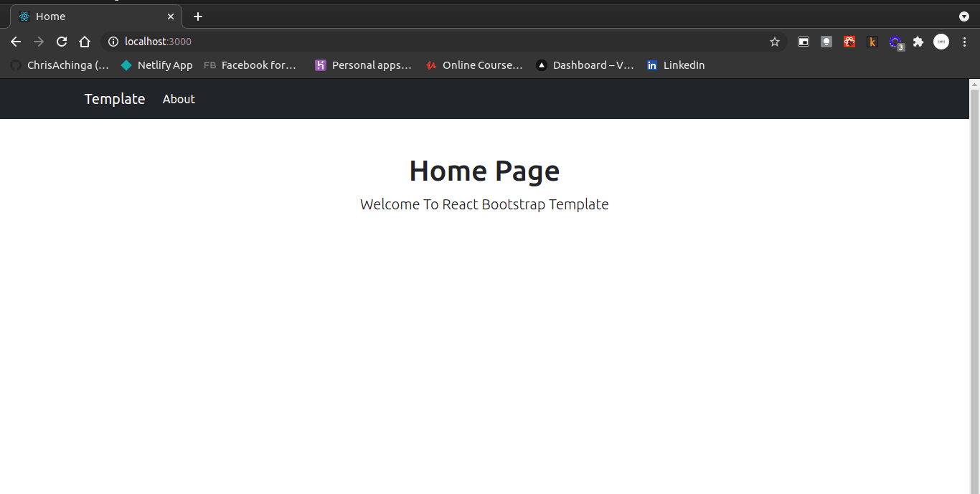Open the picture-in-picture extension icon
Viewport: 980px width, 494px height.
pos(804,42)
